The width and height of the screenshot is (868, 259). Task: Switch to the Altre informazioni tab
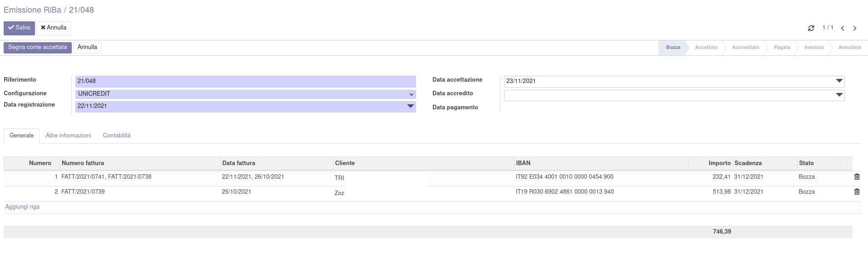[68, 136]
